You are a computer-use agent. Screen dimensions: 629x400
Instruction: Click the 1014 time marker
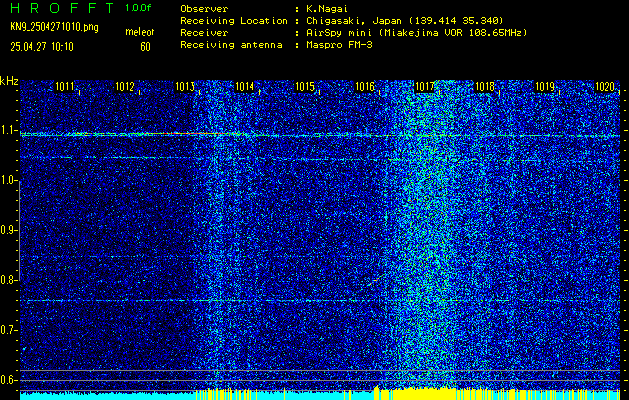coord(244,87)
